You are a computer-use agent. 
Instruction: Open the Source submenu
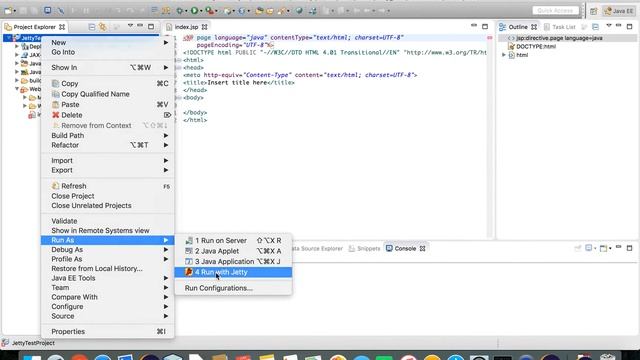[x=108, y=316]
